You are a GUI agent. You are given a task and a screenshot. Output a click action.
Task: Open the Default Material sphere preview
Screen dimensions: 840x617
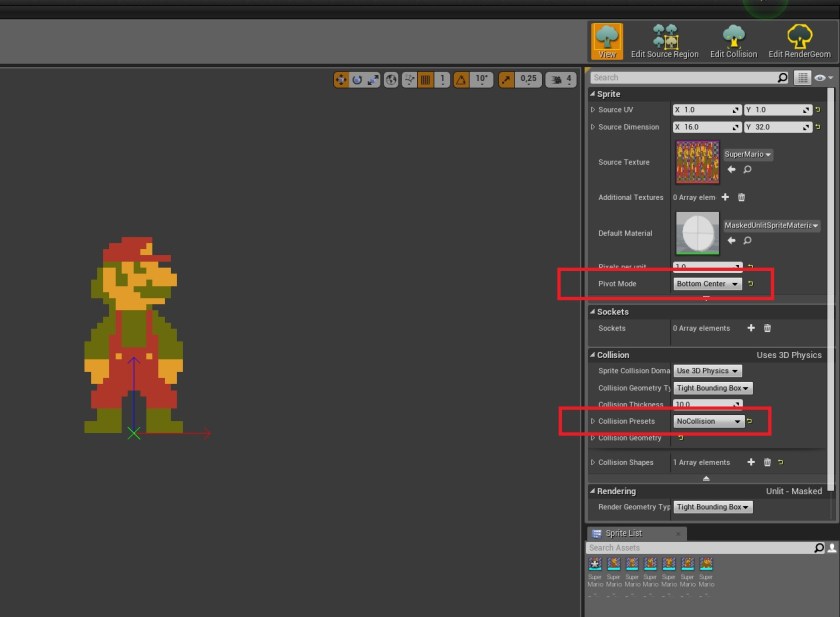click(x=697, y=232)
